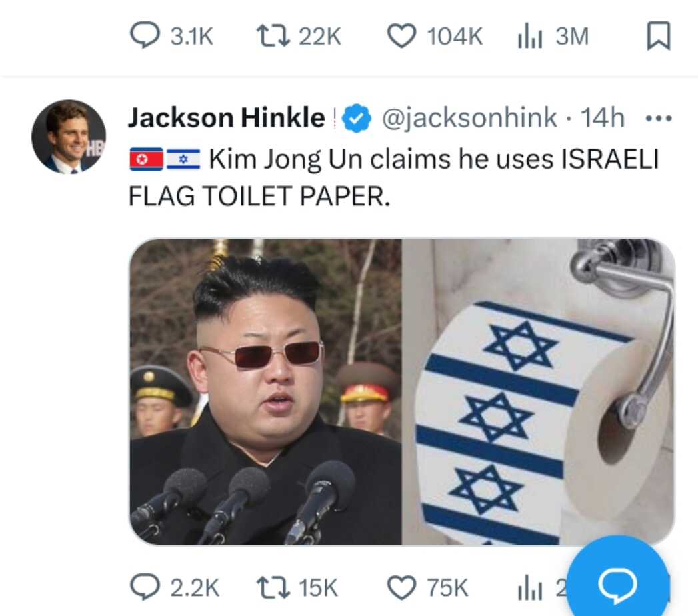Click the North Korea flag emoji
The width and height of the screenshot is (698, 616).
tap(146, 159)
